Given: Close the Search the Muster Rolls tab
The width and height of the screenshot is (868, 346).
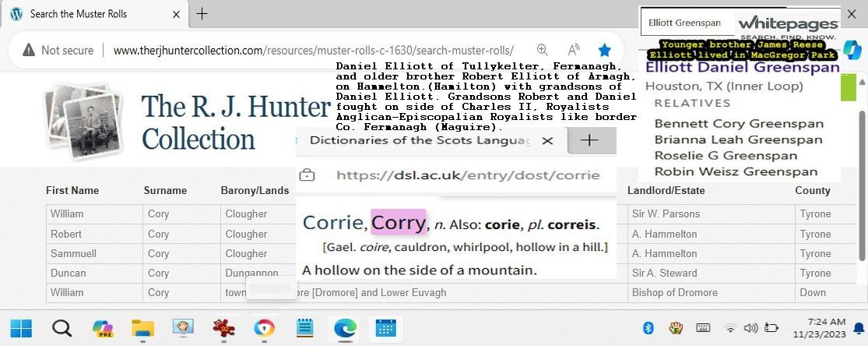Looking at the screenshot, I should [x=176, y=14].
